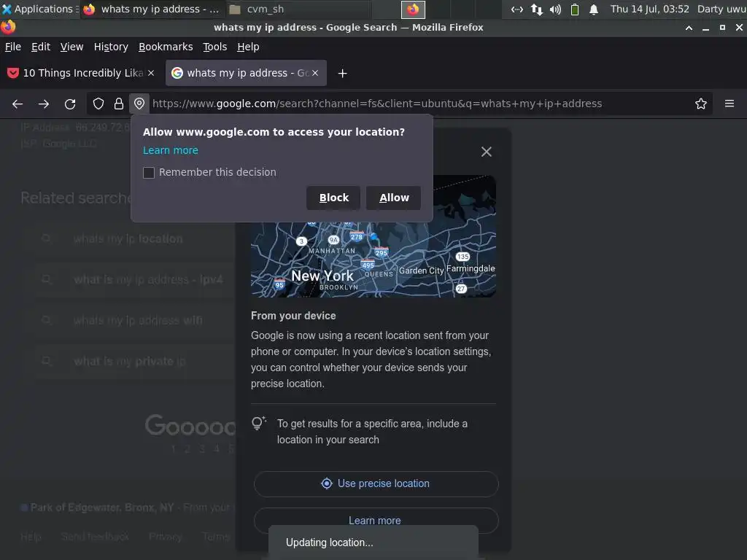747x560 pixels.
Task: Click the Firefox icon in workspace switcher
Action: pyautogui.click(x=413, y=9)
